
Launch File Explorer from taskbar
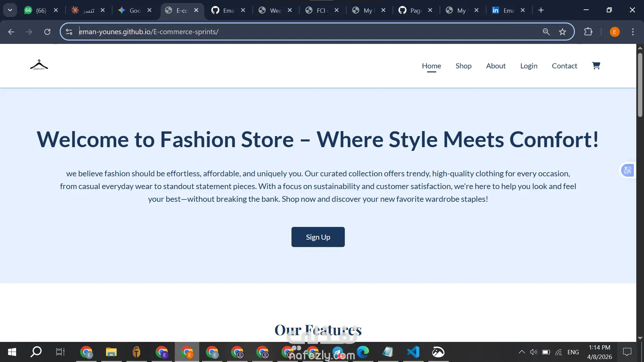point(111,352)
